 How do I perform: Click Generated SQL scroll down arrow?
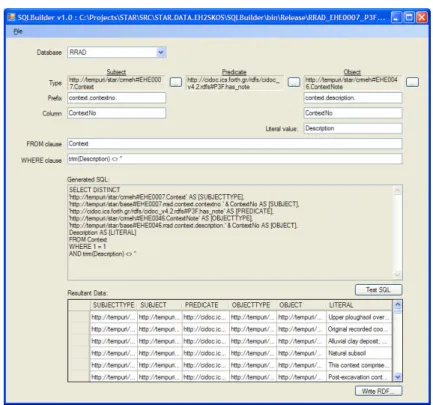coord(397,275)
